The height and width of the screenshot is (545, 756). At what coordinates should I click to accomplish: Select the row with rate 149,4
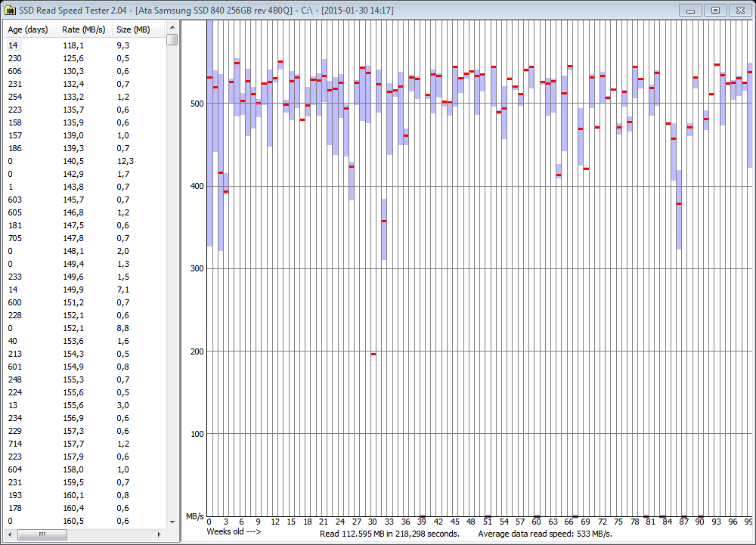click(x=85, y=264)
